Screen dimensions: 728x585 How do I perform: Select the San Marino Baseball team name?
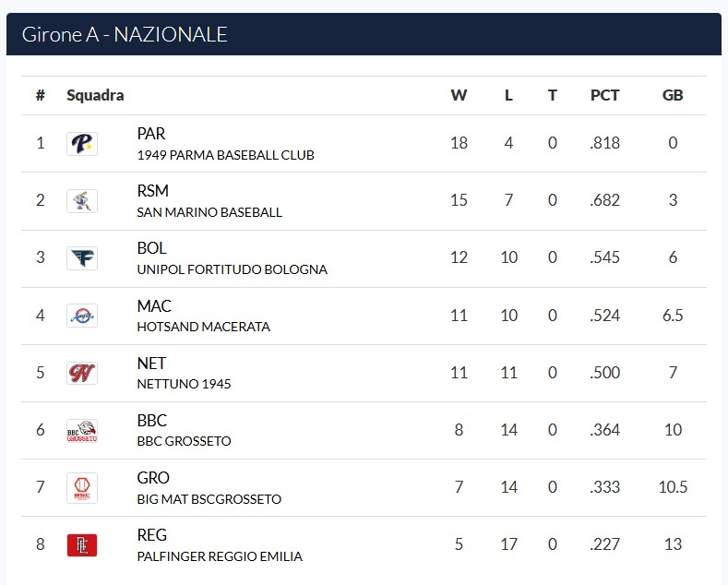[x=209, y=212]
